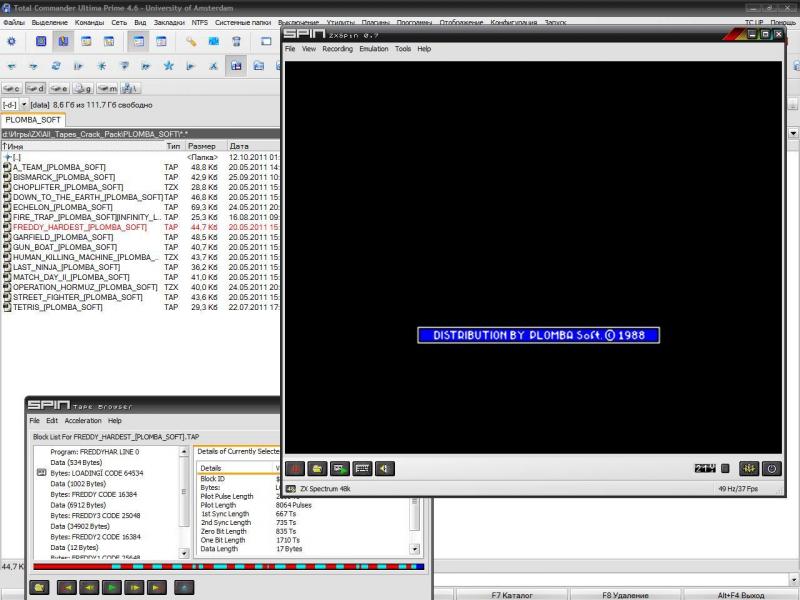Click the open tape folder icon in Tape Browser

(x=39, y=587)
